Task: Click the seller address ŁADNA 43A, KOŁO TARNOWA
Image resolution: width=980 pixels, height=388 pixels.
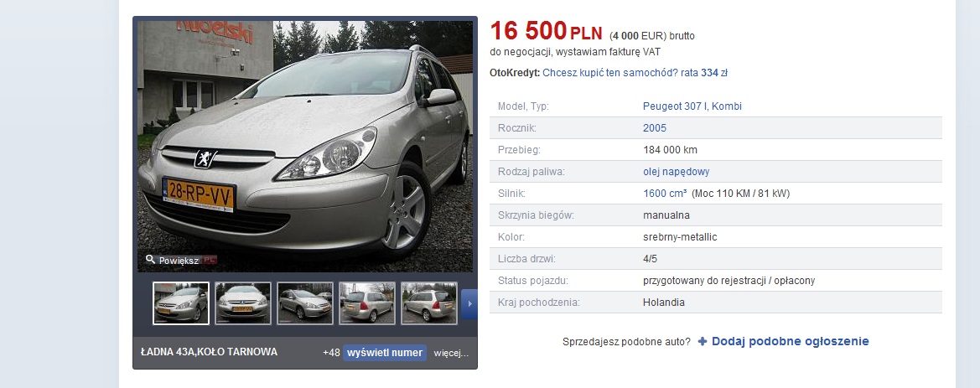Action: [x=209, y=353]
